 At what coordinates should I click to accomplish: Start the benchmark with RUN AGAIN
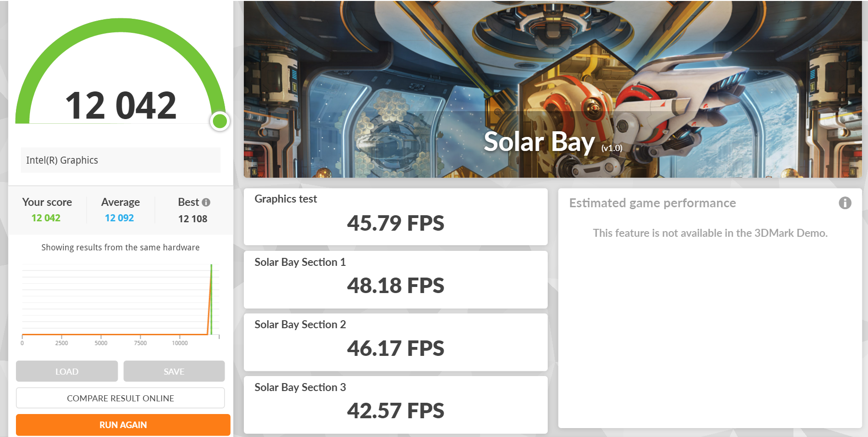tap(123, 425)
